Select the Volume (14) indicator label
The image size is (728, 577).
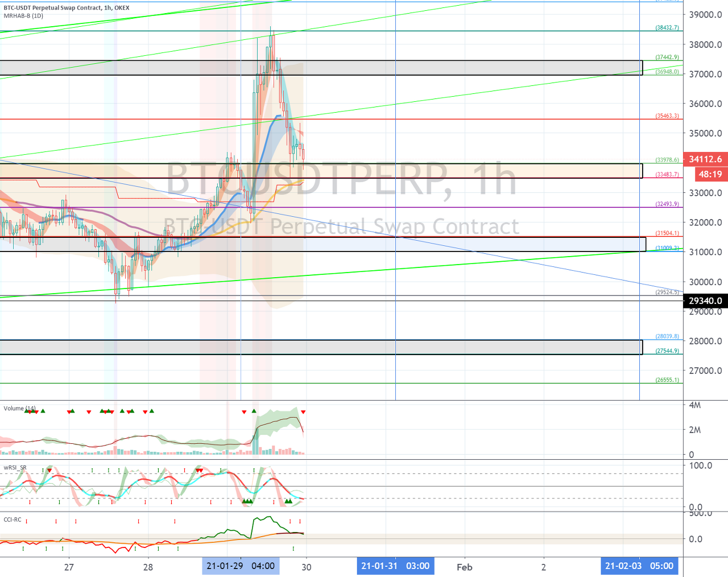[20, 409]
